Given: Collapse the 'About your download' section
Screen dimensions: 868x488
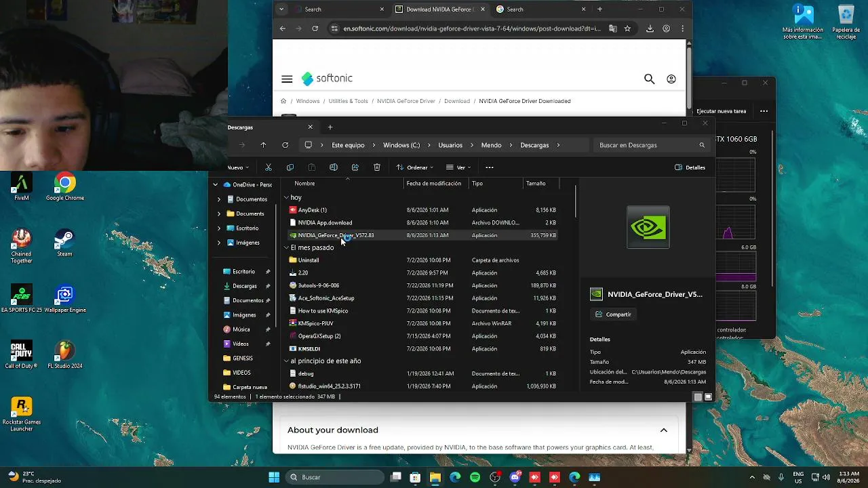Looking at the screenshot, I should (x=664, y=430).
